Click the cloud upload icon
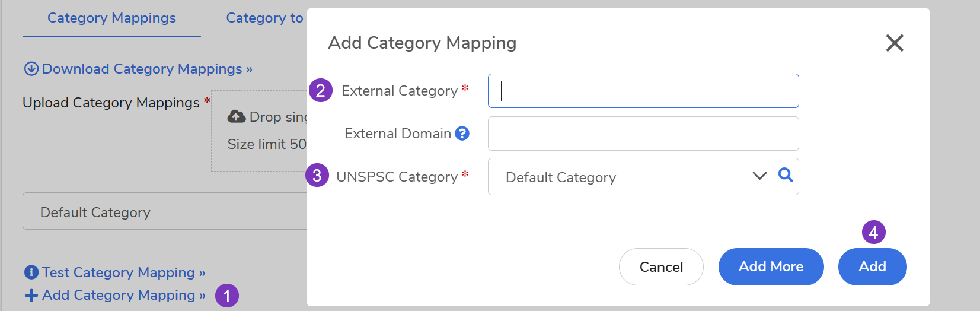 coord(237,116)
